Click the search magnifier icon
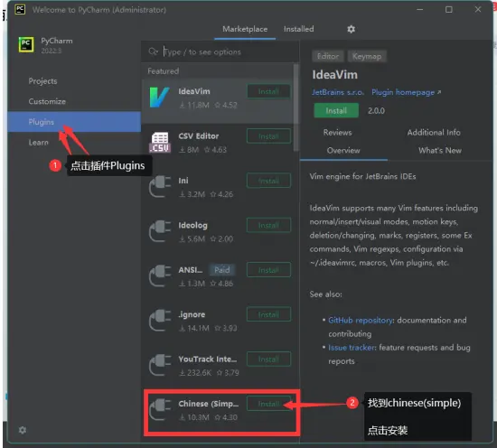Viewport: 497px width, 448px height. [153, 51]
